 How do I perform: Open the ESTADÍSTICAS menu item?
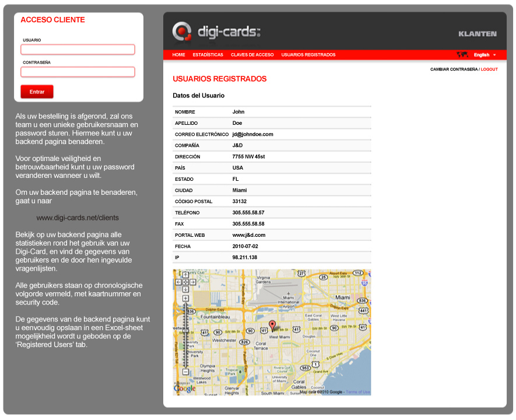pos(208,55)
